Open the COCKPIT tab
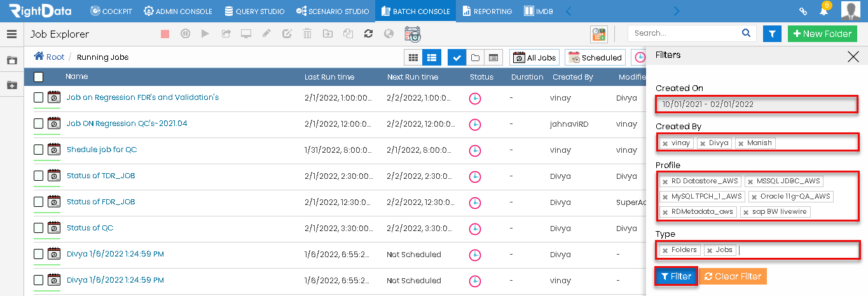868x296 pixels. [x=113, y=11]
